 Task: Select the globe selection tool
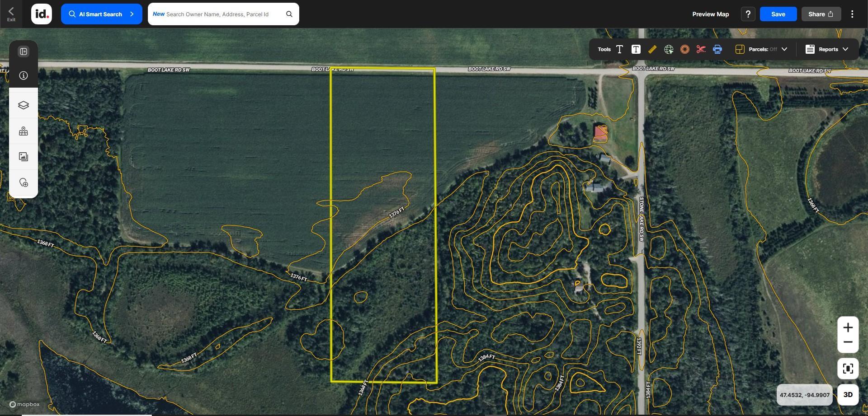pos(669,49)
